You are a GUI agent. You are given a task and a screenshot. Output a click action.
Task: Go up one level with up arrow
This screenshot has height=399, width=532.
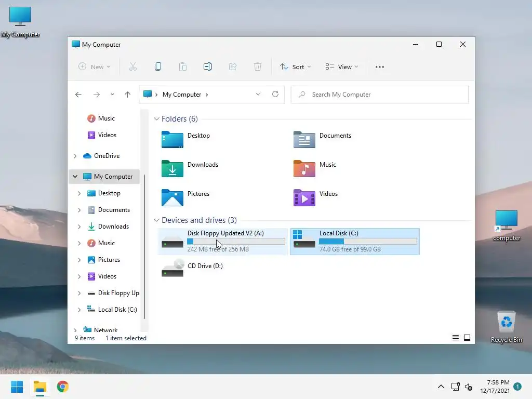click(128, 95)
